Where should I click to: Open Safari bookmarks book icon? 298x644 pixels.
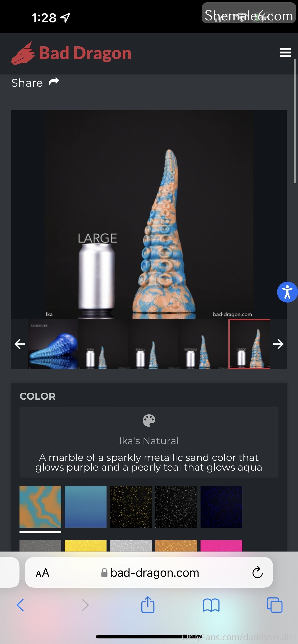(x=211, y=605)
